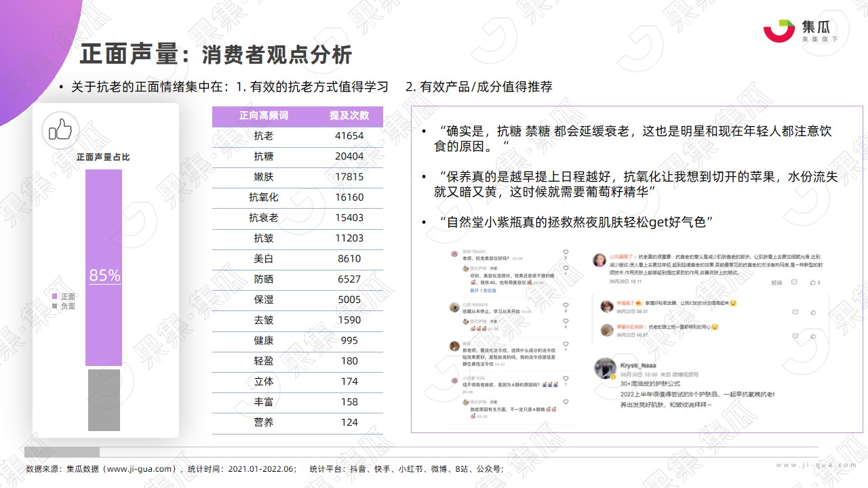Click the table cell 抗老
868x488 pixels.
pyautogui.click(x=264, y=136)
